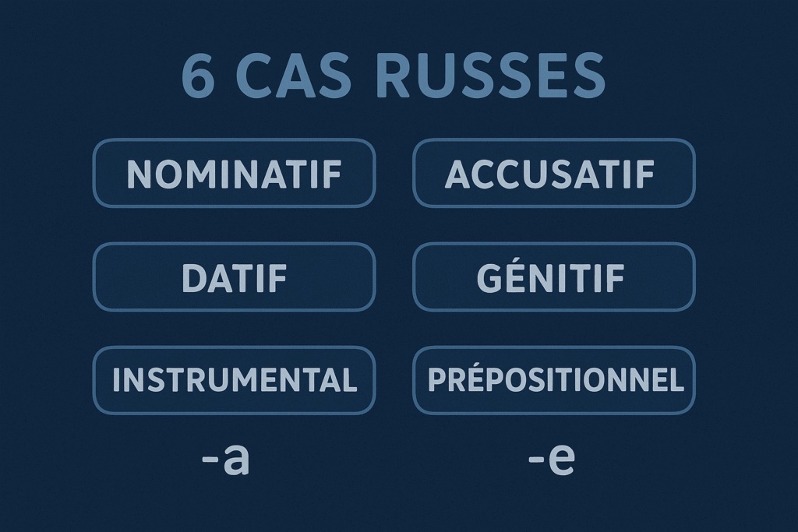This screenshot has height=532, width=798.
Task: Select the "-a" ending label
Action: tap(225, 460)
